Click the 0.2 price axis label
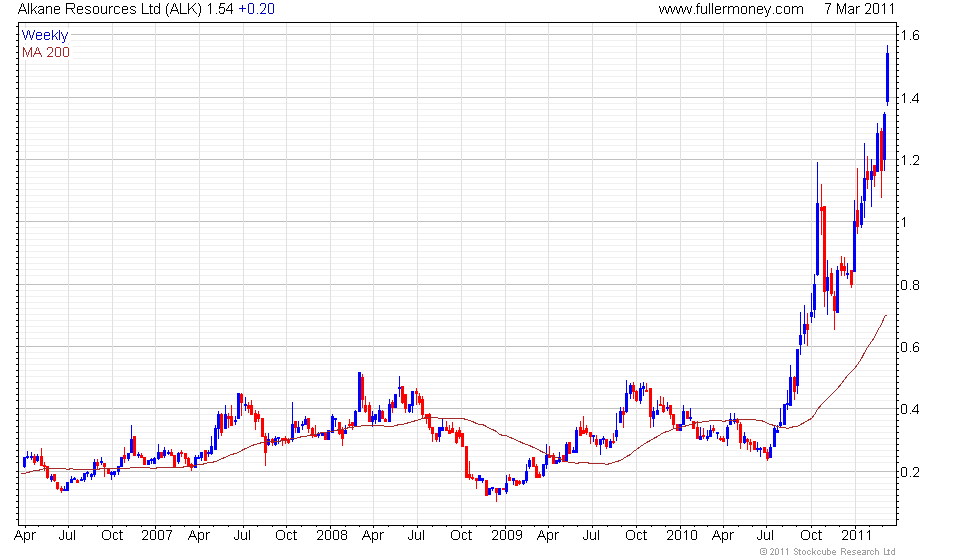 (x=910, y=472)
